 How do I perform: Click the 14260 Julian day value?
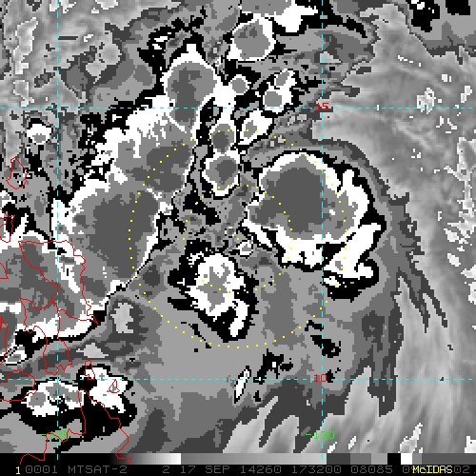260,469
